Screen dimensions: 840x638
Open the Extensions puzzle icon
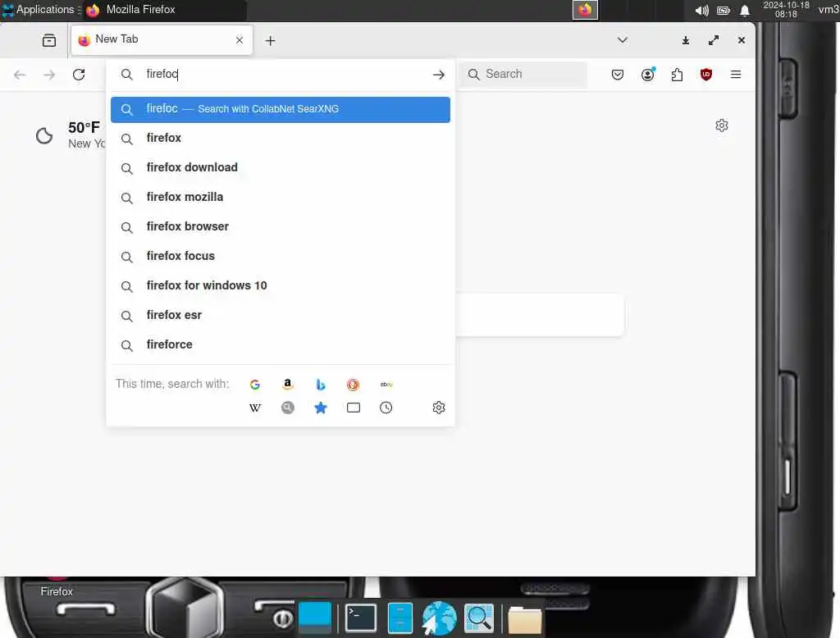tap(677, 75)
